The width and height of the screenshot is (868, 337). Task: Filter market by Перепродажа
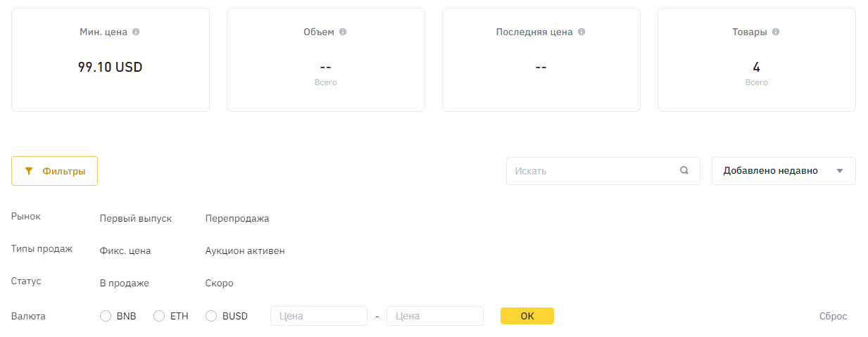(x=237, y=218)
